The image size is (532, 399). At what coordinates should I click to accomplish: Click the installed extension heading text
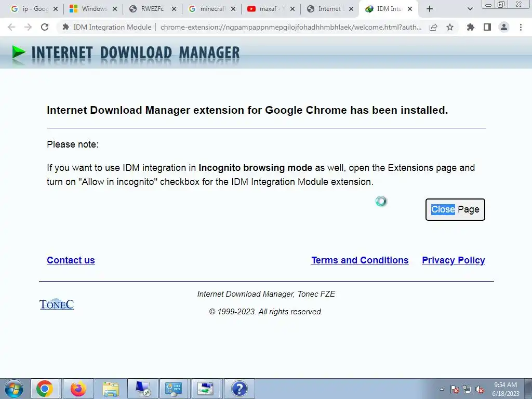[247, 110]
